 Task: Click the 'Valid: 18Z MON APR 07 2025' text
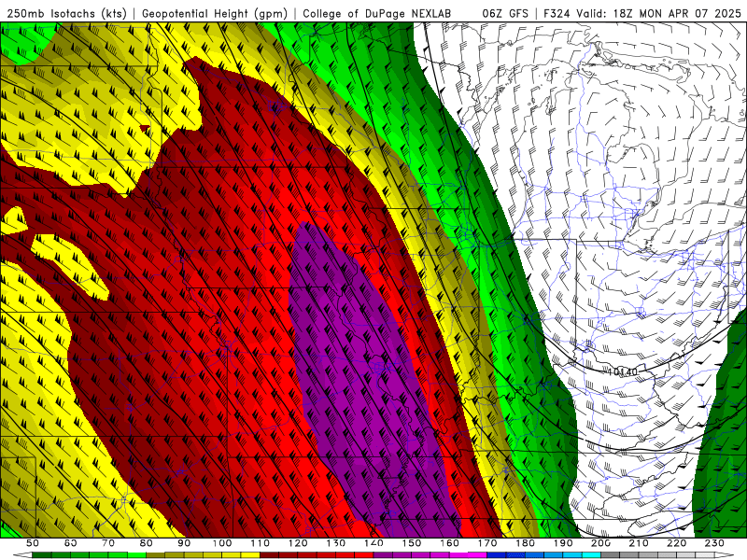[659, 13]
